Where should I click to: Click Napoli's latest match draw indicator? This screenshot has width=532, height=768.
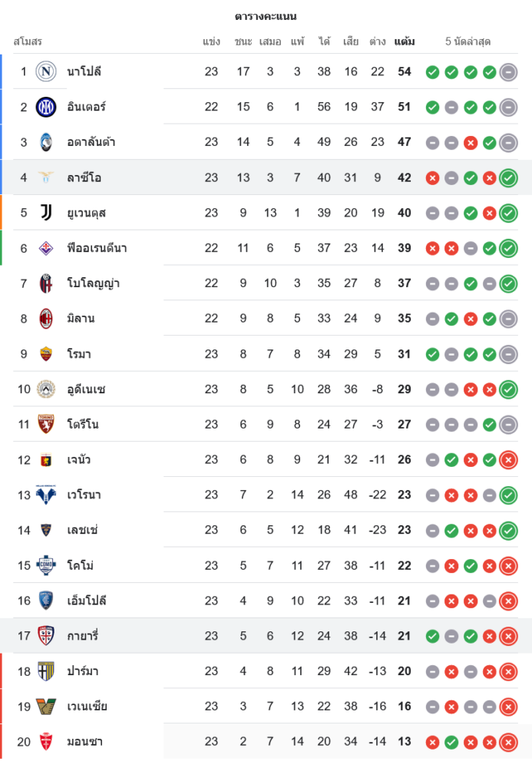(x=507, y=72)
